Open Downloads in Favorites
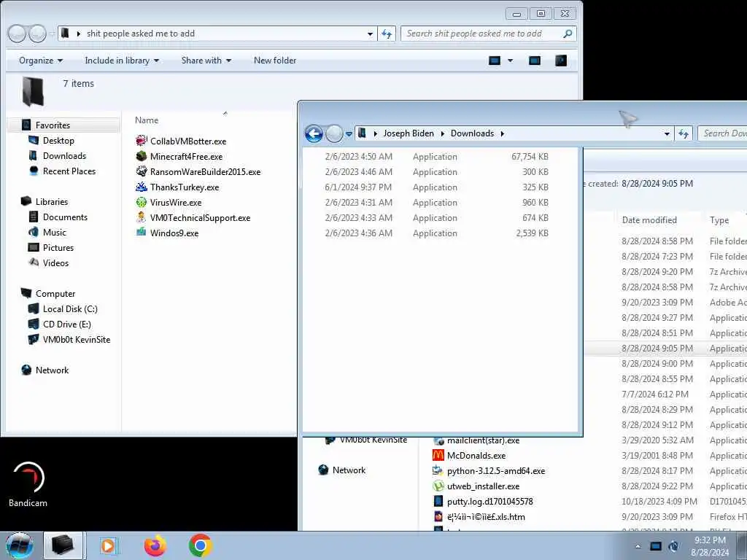Screen dimensions: 747x560 (64, 156)
